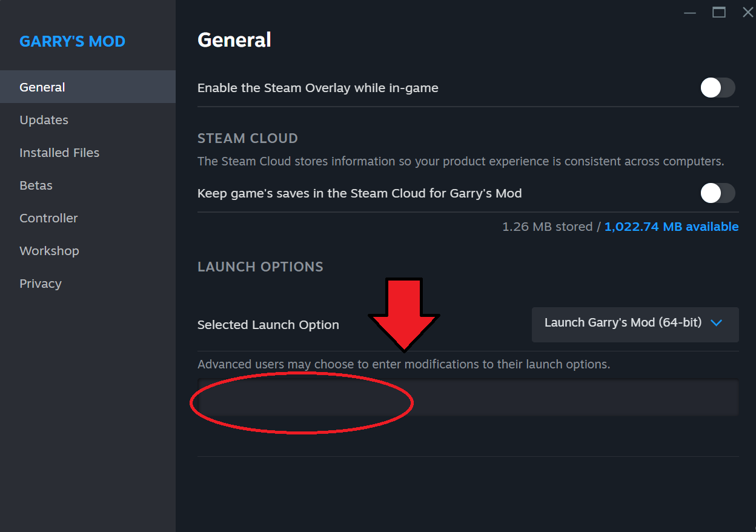Open the Selected Launch Option dropdown
The image size is (756, 532).
pyautogui.click(x=634, y=324)
